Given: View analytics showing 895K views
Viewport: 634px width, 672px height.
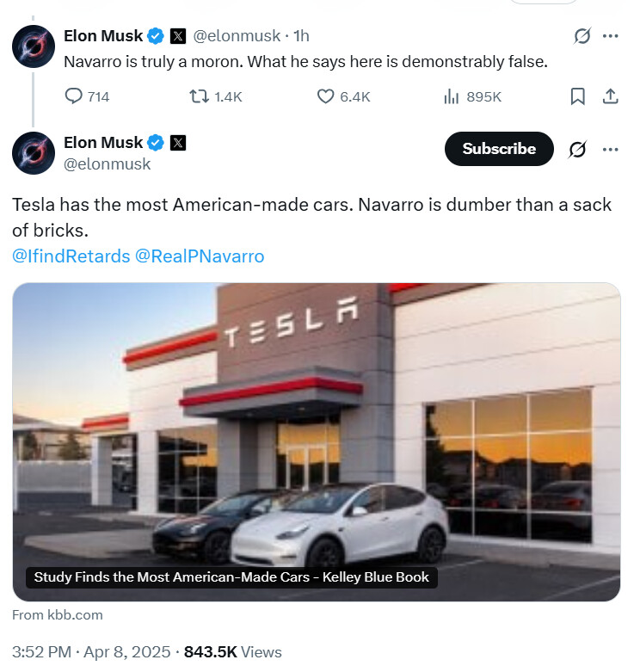Looking at the screenshot, I should tap(472, 96).
